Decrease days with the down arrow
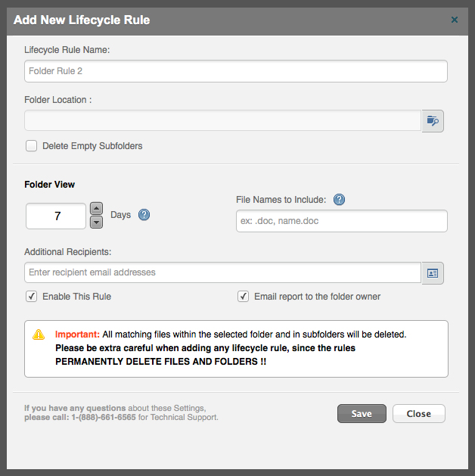 (97, 222)
